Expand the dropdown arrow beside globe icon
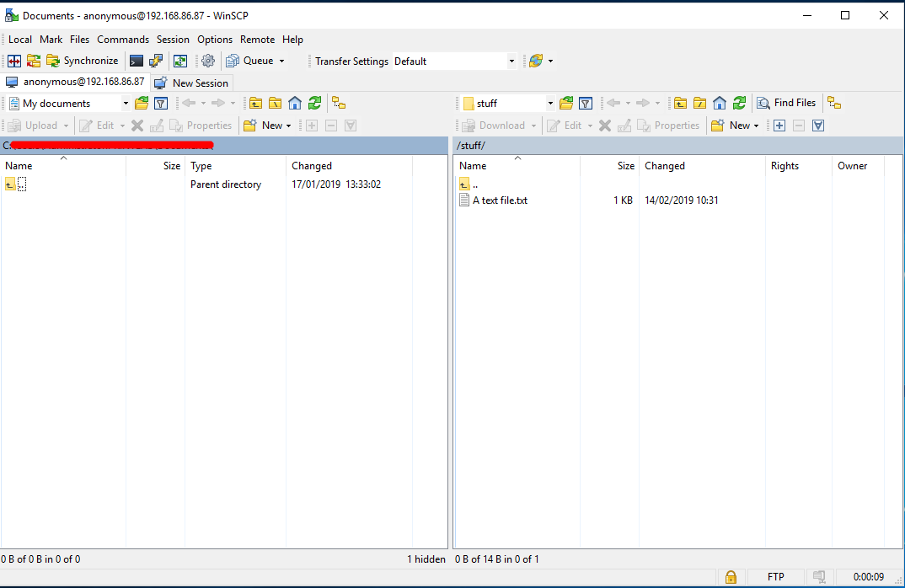This screenshot has width=905, height=588. pyautogui.click(x=550, y=61)
